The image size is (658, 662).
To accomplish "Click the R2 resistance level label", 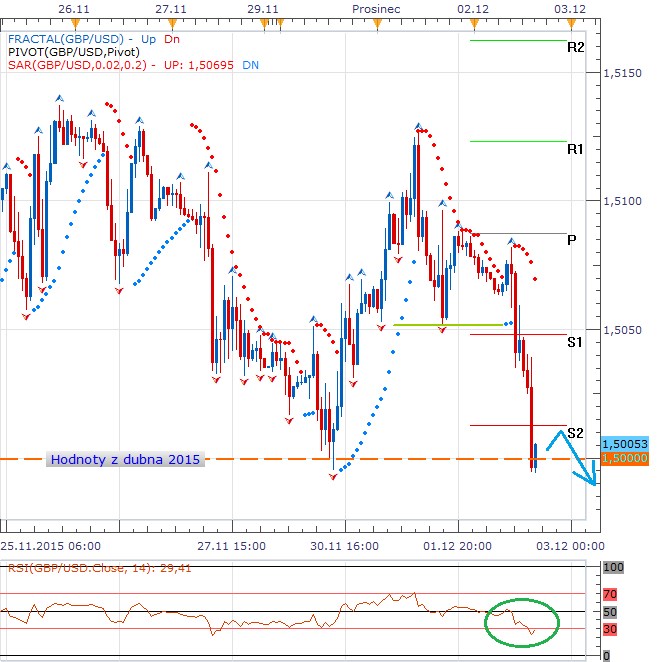I will coord(575,47).
